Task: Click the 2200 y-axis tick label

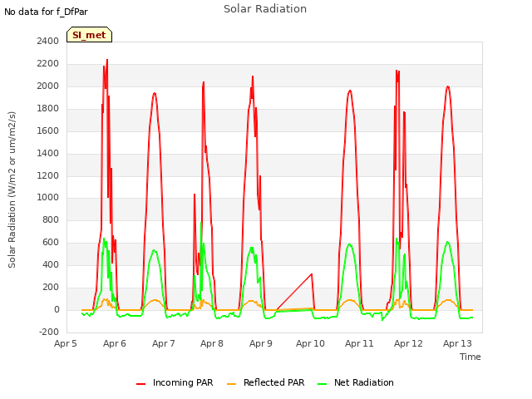Action: tap(48, 63)
